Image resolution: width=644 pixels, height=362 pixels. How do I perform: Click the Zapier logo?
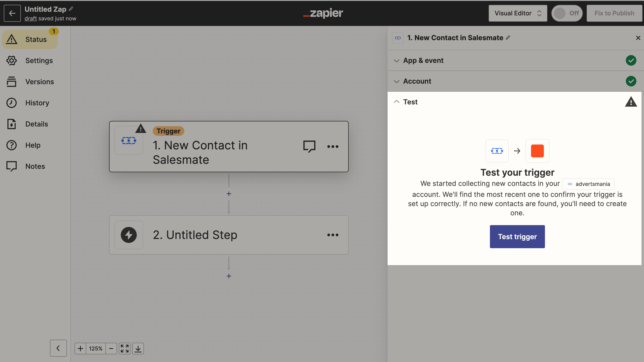coord(323,13)
